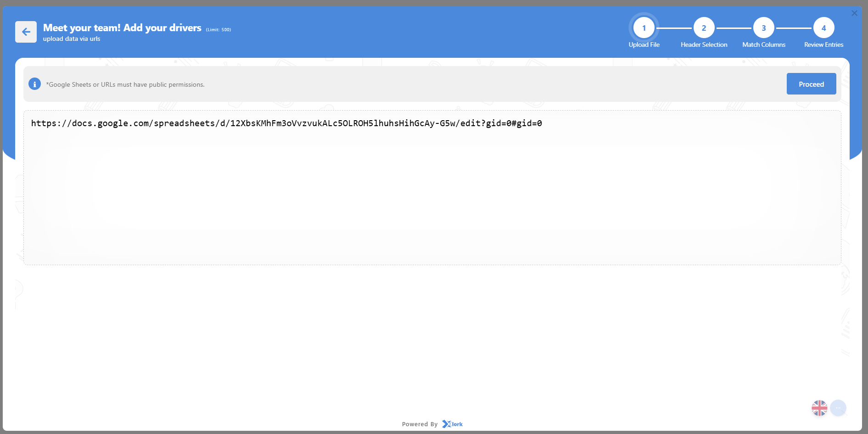Click the 'Powered By' footer text
The height and width of the screenshot is (434, 868).
tap(420, 424)
